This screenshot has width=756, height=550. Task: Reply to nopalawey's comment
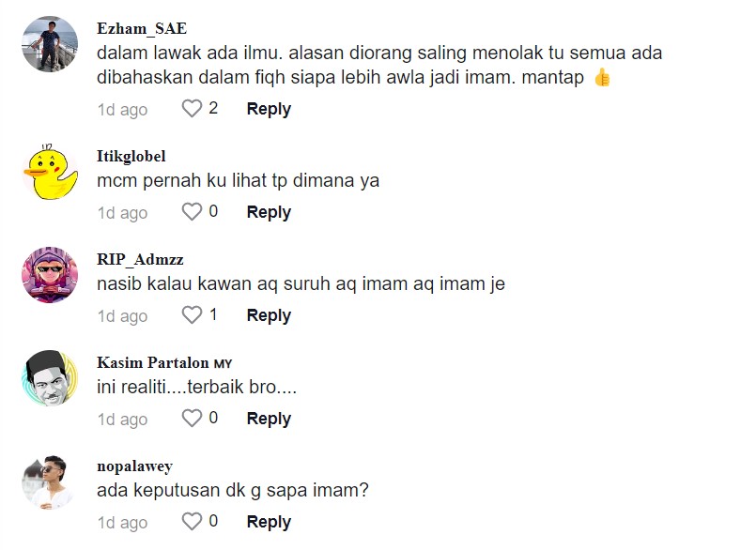pos(269,522)
